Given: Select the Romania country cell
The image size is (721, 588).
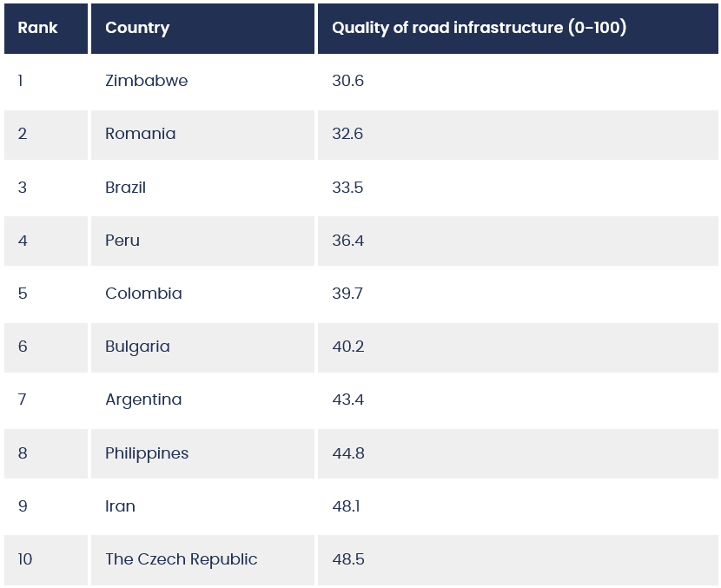Looking at the screenshot, I should coord(202,135).
